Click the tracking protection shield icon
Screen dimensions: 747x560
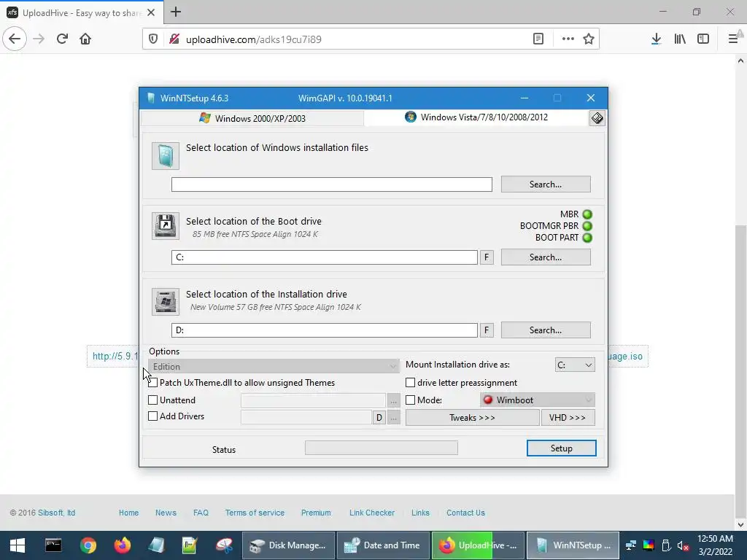click(x=153, y=39)
